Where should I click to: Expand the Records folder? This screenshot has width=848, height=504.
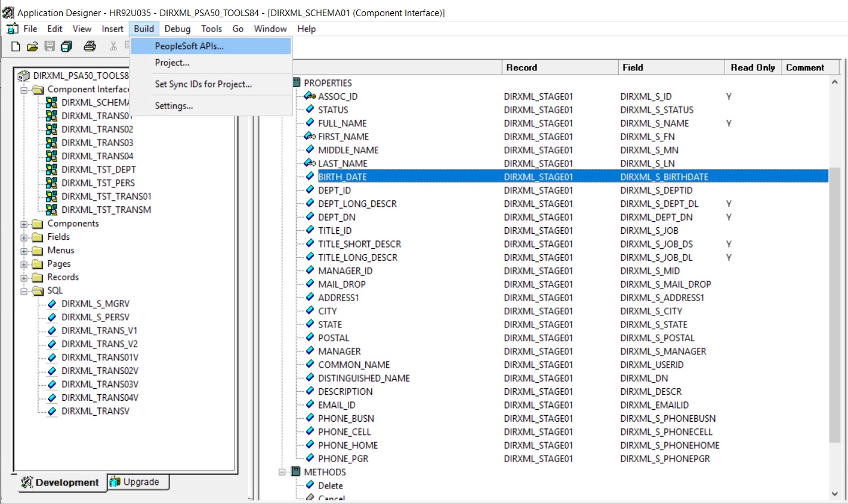coord(24,278)
